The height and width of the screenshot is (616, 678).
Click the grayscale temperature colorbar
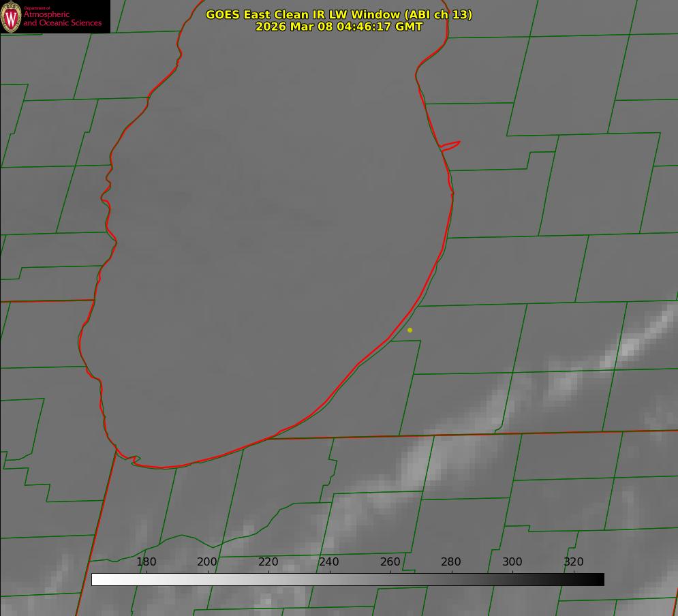point(348,579)
